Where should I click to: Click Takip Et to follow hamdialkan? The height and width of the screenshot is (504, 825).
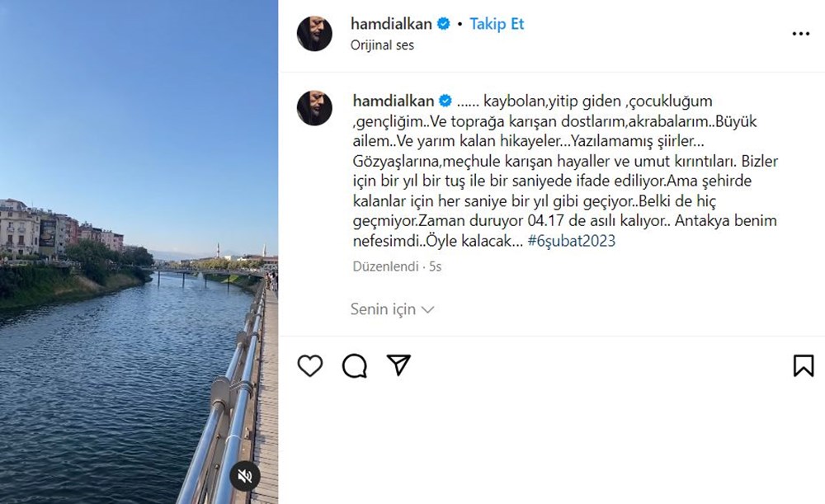pyautogui.click(x=497, y=24)
